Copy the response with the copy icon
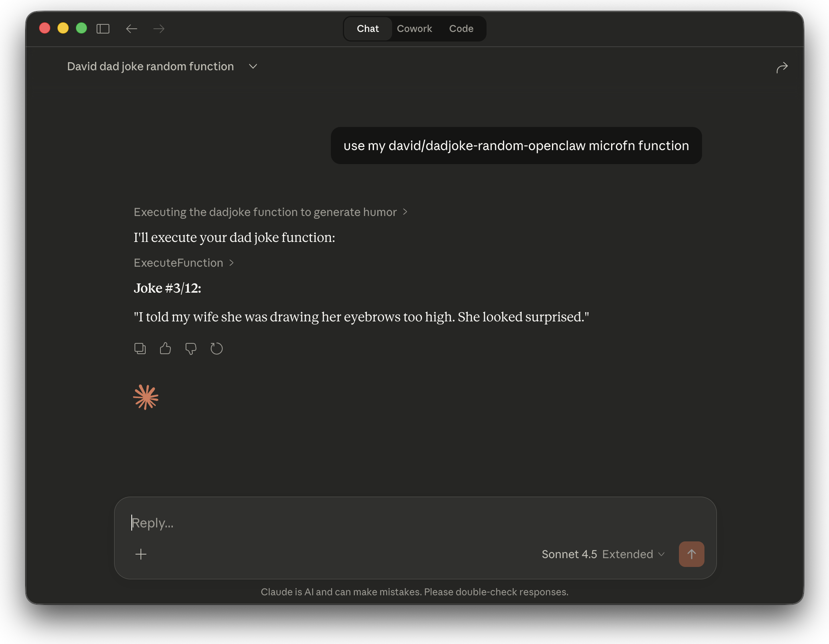The width and height of the screenshot is (829, 644). coord(140,349)
